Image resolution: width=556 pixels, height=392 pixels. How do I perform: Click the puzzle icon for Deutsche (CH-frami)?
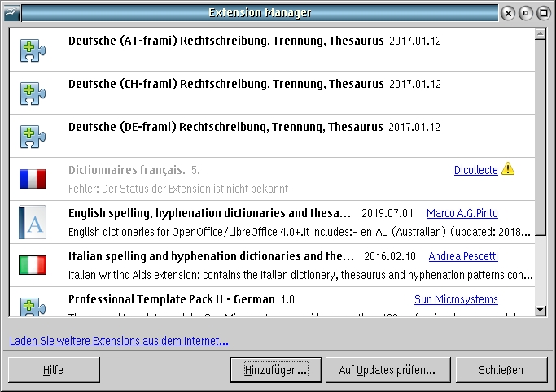(33, 94)
